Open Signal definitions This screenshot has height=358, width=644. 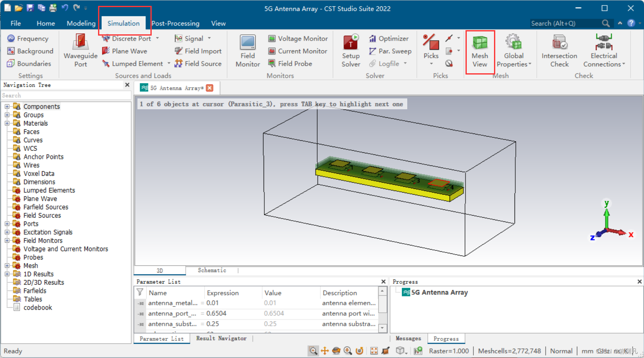point(189,39)
